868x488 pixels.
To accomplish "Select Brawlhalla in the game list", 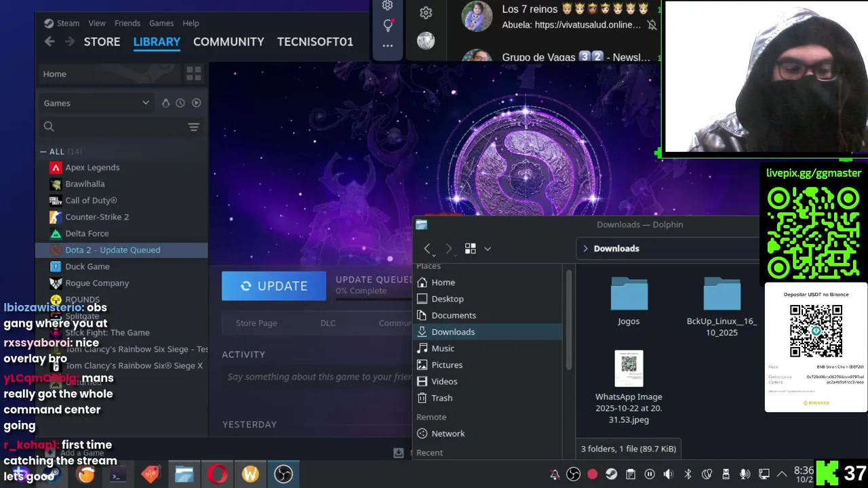I will tap(85, 184).
